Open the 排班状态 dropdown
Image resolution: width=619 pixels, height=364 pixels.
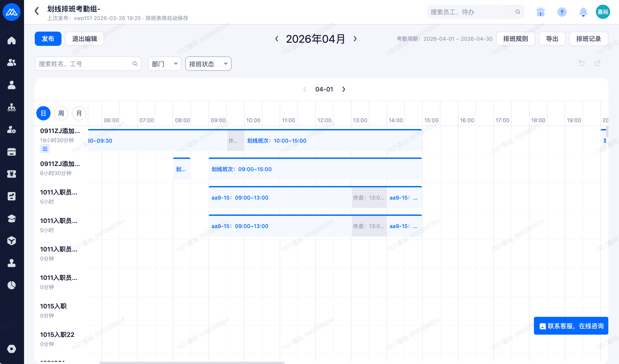(x=208, y=64)
